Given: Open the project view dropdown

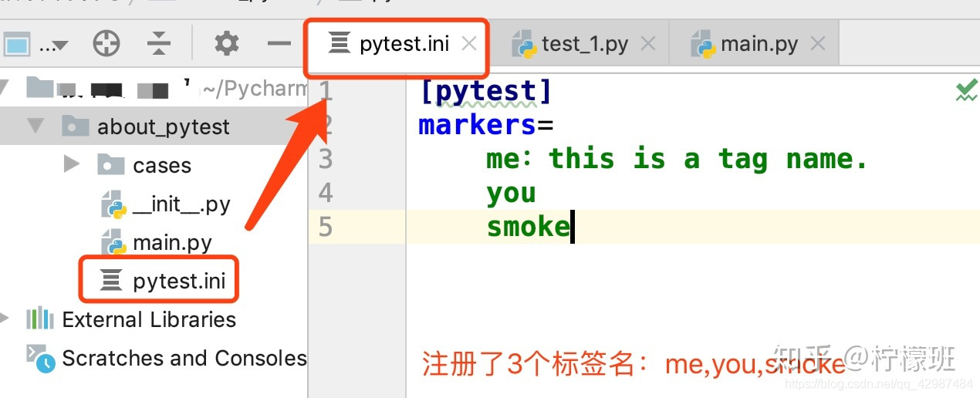Looking at the screenshot, I should (54, 44).
